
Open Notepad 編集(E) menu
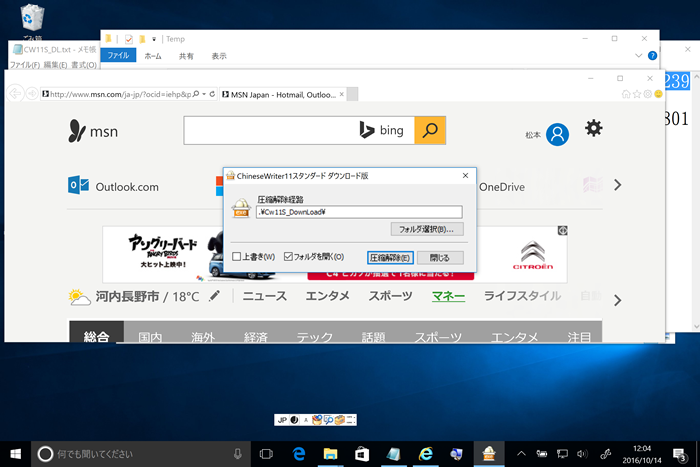coord(55,65)
